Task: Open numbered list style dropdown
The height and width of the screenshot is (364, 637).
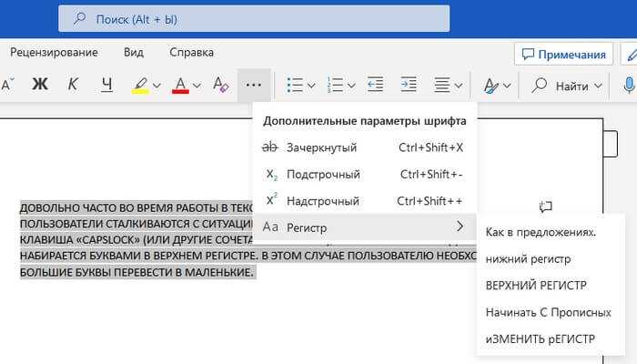Action: [351, 86]
